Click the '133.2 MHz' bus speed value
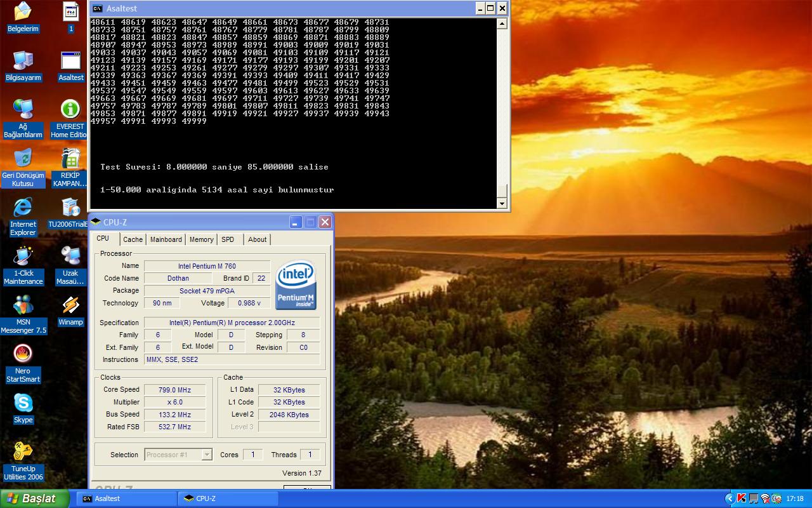Screen dimensions: 812x508 174,415
